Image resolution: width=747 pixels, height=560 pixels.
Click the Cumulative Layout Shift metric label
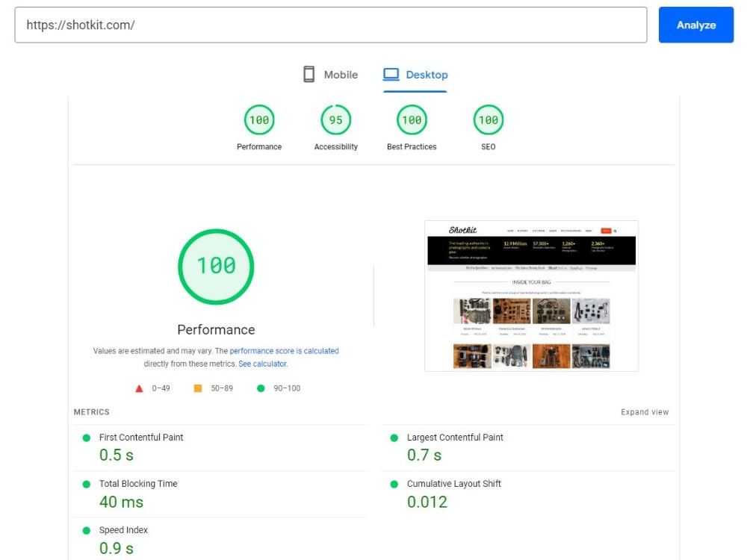pyautogui.click(x=454, y=484)
